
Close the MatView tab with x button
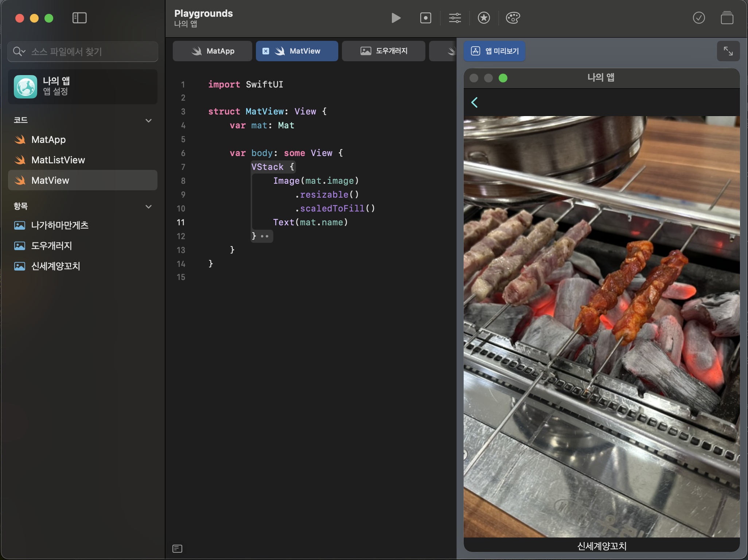coord(266,51)
